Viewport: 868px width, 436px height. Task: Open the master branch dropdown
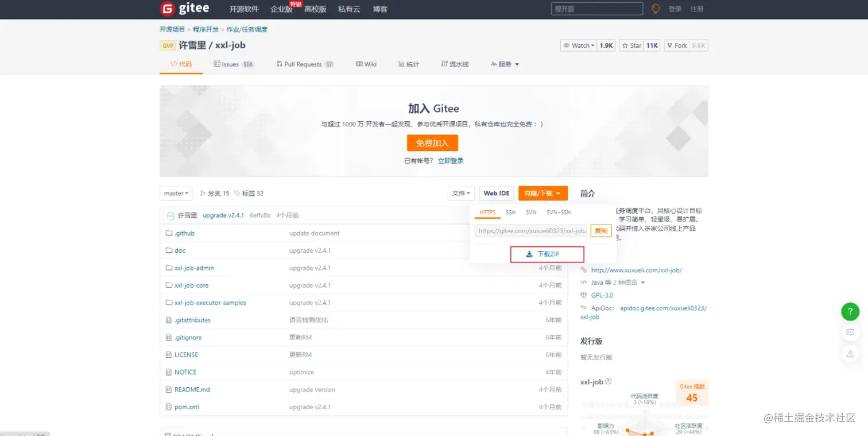pyautogui.click(x=176, y=194)
